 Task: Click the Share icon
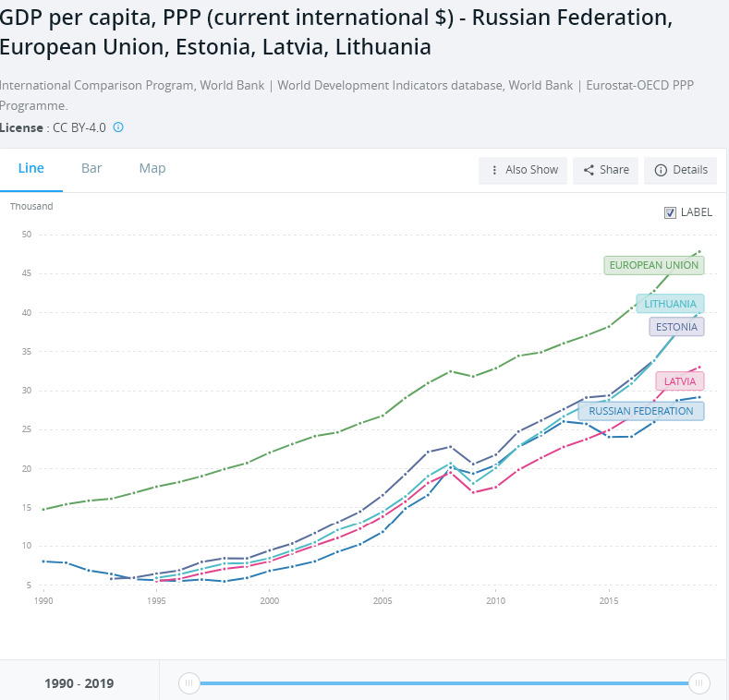[589, 170]
